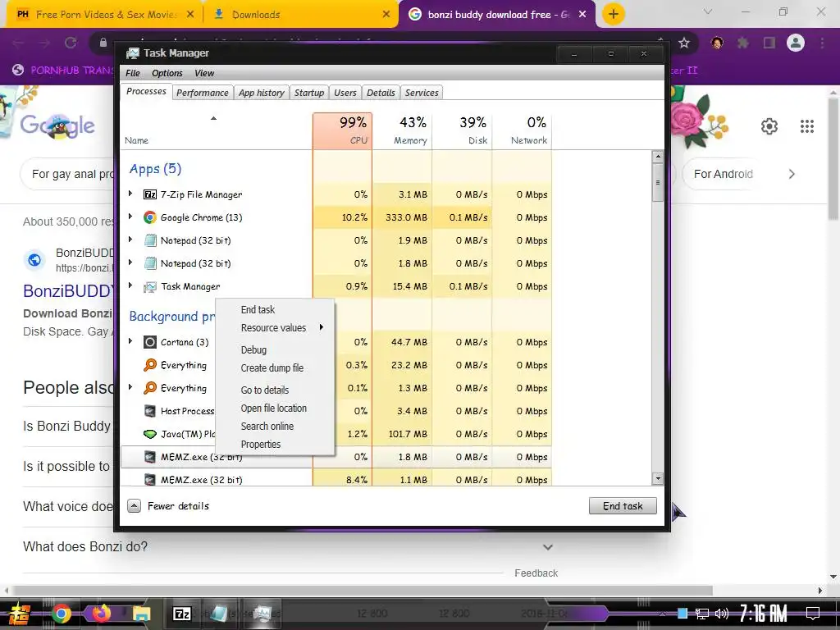Click the For Android filter chip

point(723,174)
